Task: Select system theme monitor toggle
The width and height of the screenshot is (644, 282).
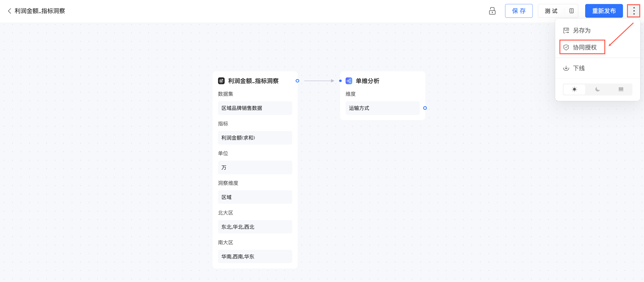Action: [x=621, y=89]
